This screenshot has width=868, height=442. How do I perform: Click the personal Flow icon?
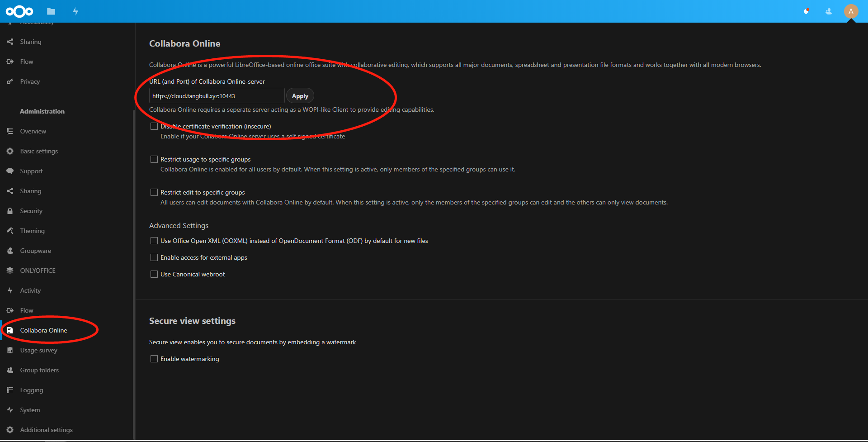pos(10,62)
